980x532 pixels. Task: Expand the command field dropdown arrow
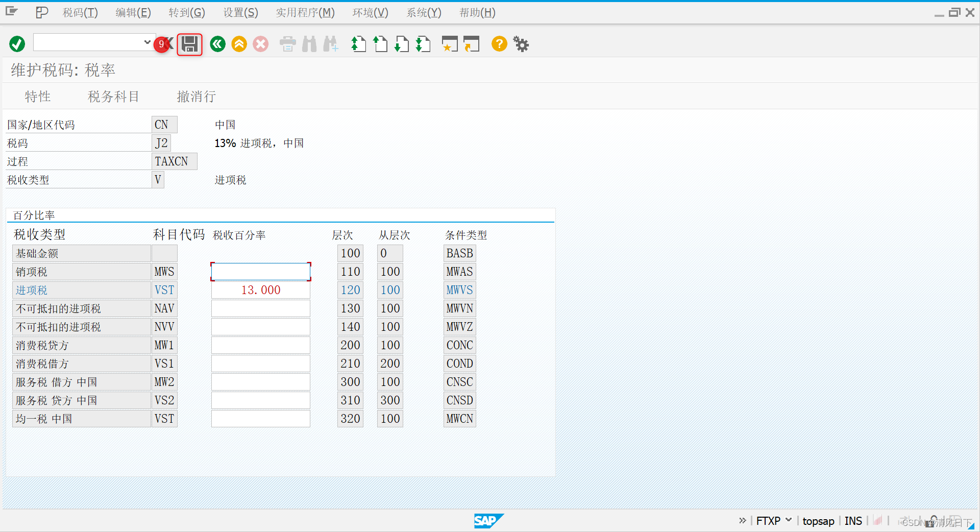tap(147, 42)
